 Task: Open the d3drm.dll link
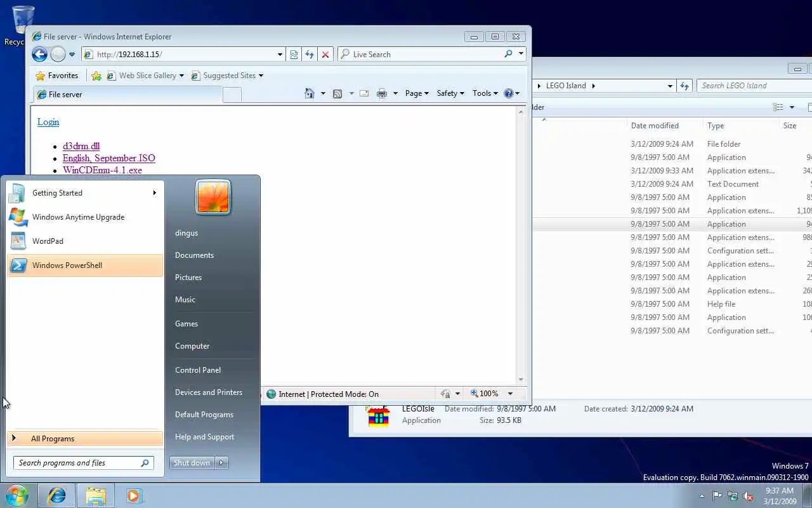tap(81, 146)
